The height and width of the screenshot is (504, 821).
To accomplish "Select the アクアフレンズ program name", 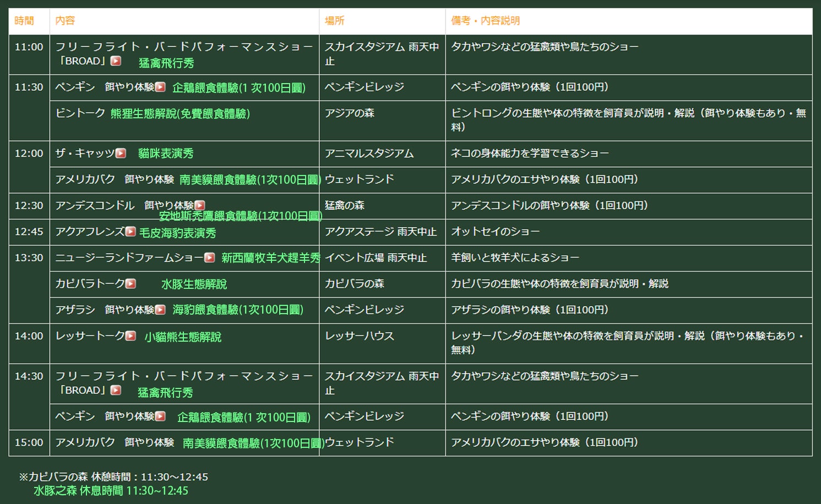I will (x=90, y=232).
